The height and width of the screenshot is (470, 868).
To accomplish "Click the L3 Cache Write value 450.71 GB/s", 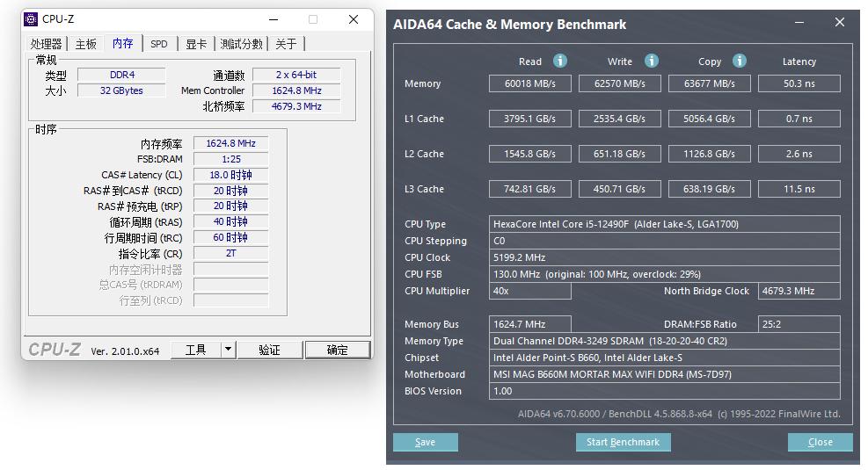I will pos(620,189).
